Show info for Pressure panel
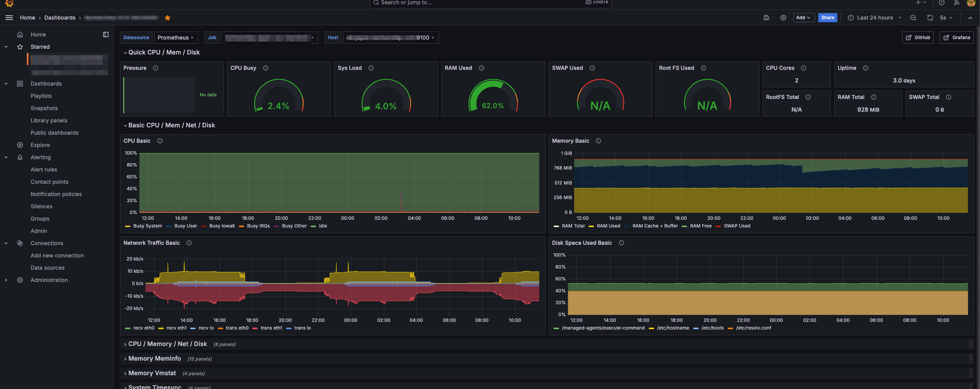The width and height of the screenshot is (980, 389). (x=156, y=68)
